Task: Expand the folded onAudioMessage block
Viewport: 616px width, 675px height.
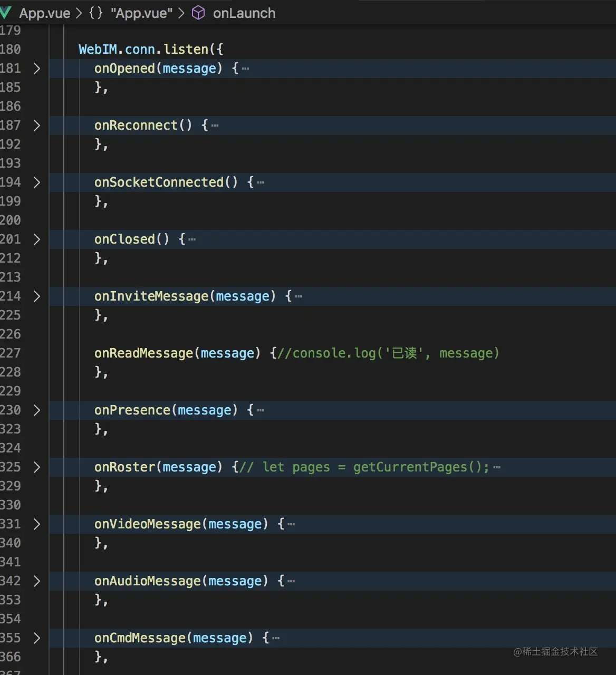Action: click(36, 581)
